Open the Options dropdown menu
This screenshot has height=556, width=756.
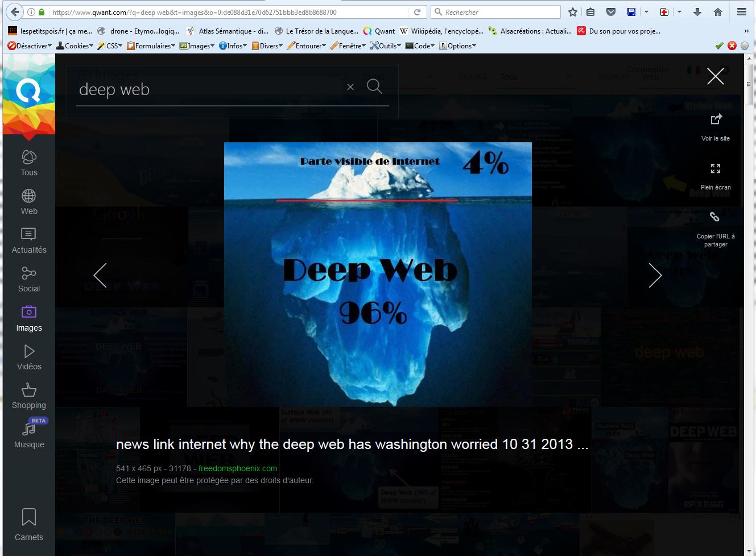(x=458, y=46)
